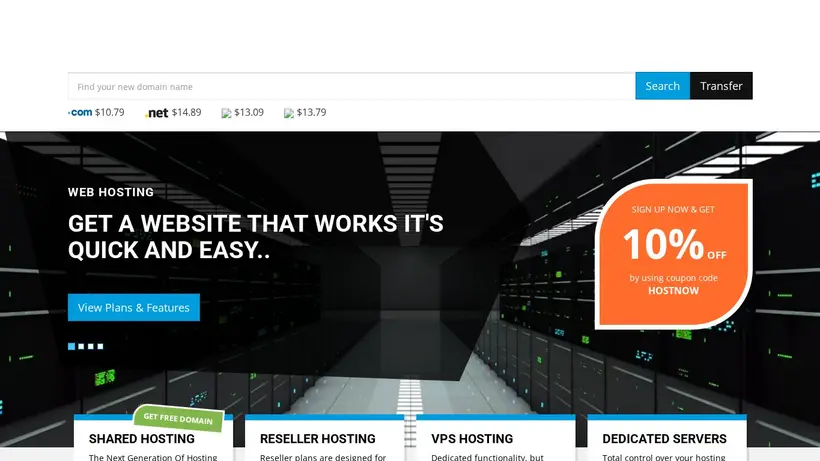Click the green Get Free Domain ribbon
Viewport: 820px width, 461px height.
178,419
